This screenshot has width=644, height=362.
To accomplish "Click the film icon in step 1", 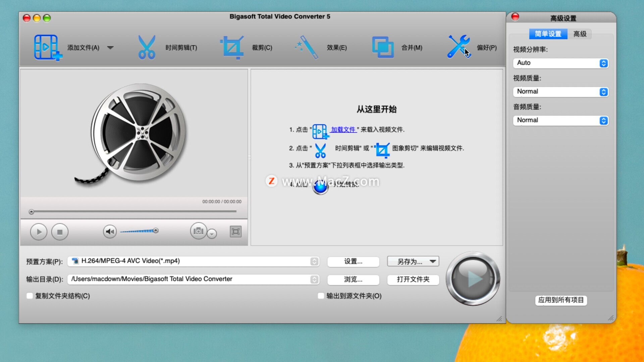I will pyautogui.click(x=320, y=131).
